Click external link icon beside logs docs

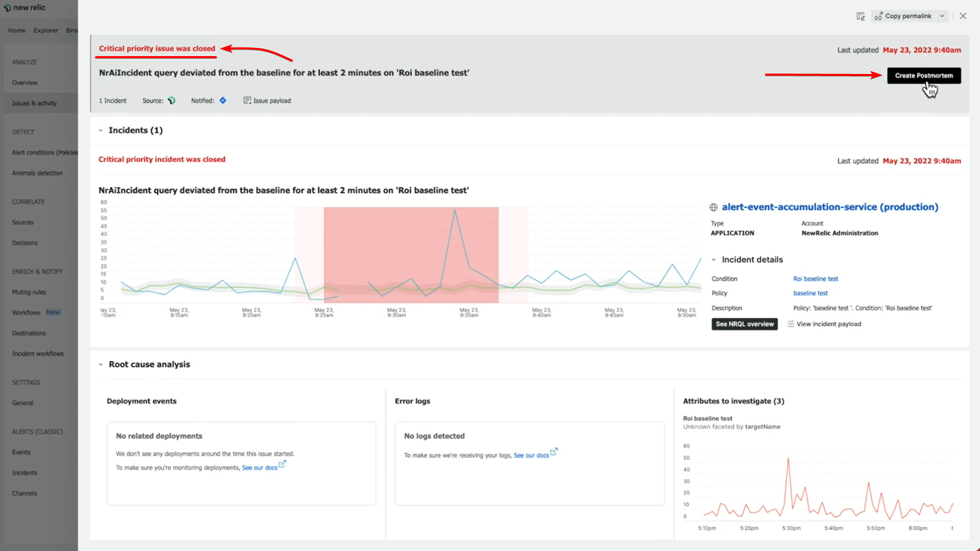point(554,452)
